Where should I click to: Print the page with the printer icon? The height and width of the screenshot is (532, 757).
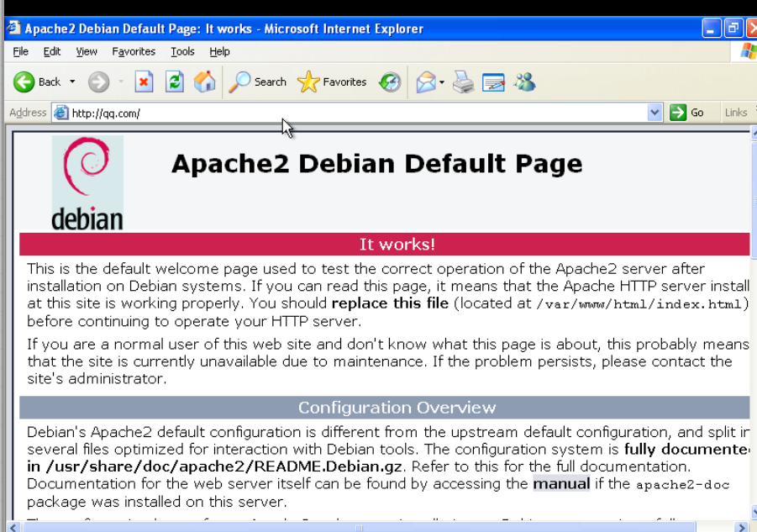464,82
